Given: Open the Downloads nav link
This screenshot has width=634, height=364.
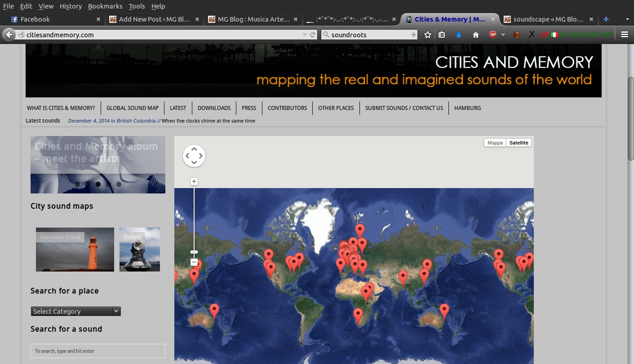Looking at the screenshot, I should point(214,108).
